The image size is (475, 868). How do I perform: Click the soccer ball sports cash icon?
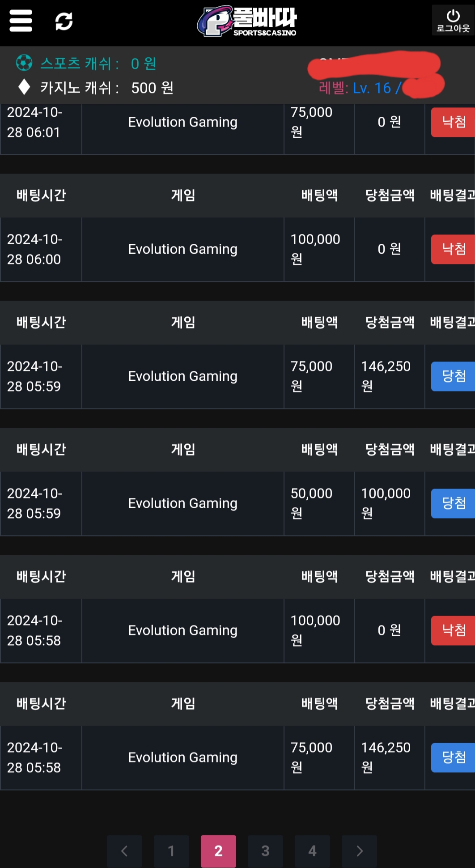point(24,63)
